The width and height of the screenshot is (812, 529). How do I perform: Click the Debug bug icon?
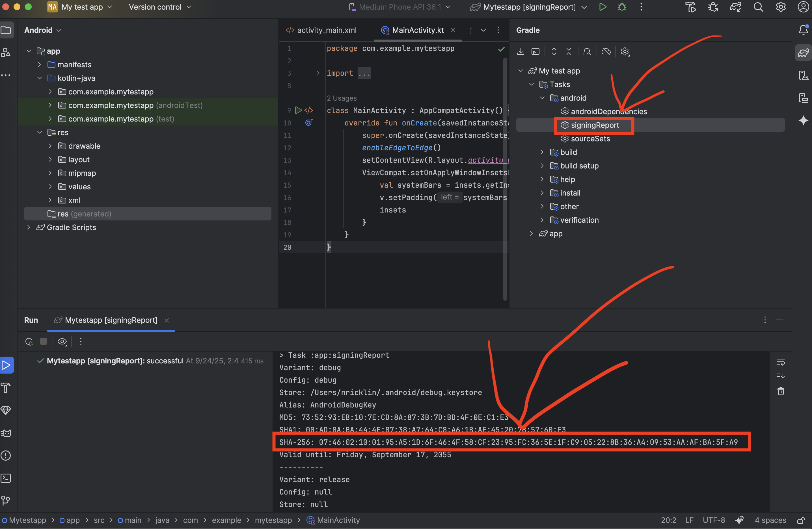point(622,7)
